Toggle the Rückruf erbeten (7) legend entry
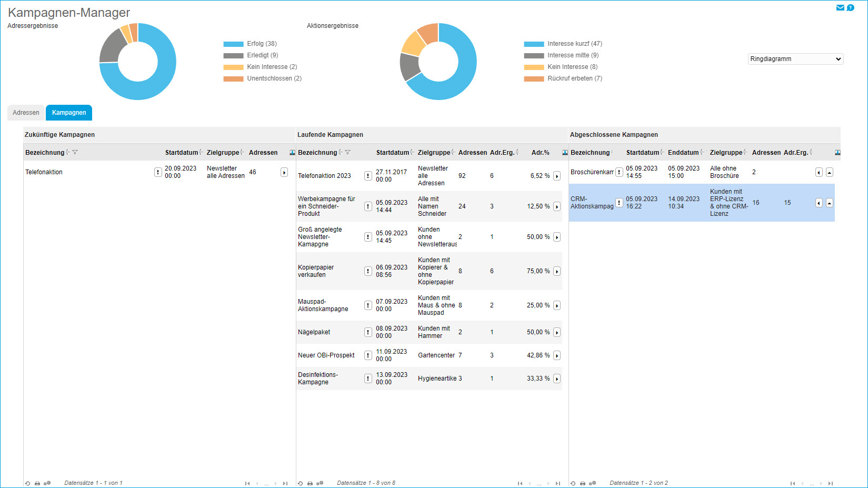The image size is (868, 488). click(x=574, y=78)
